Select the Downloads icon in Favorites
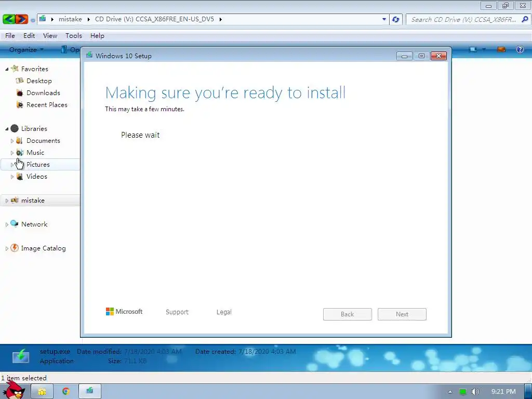532x399 pixels. 20,92
